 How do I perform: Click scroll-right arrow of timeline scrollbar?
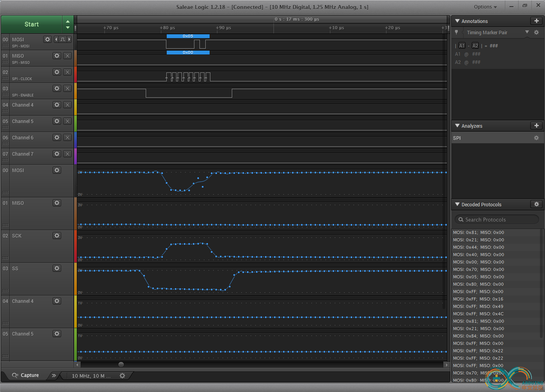(446, 365)
